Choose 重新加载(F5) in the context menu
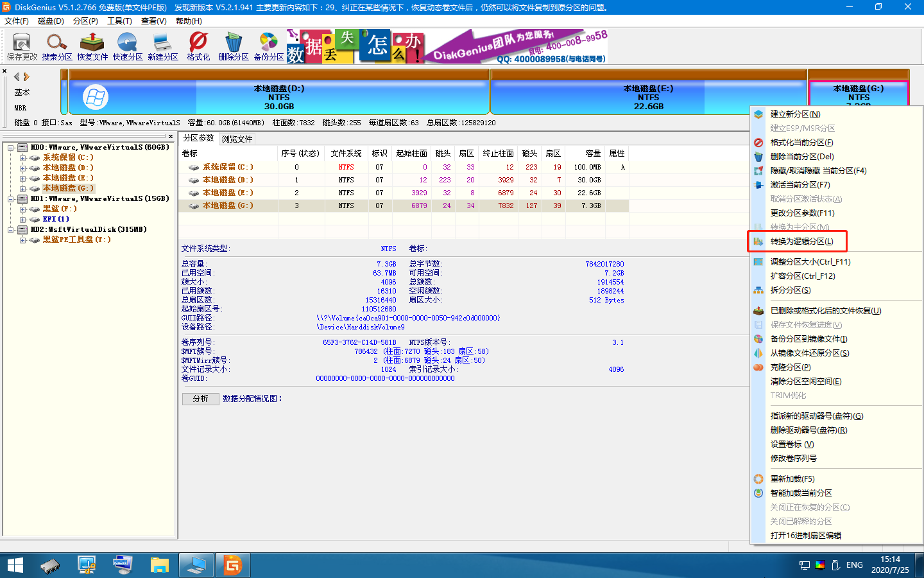 (x=836, y=479)
